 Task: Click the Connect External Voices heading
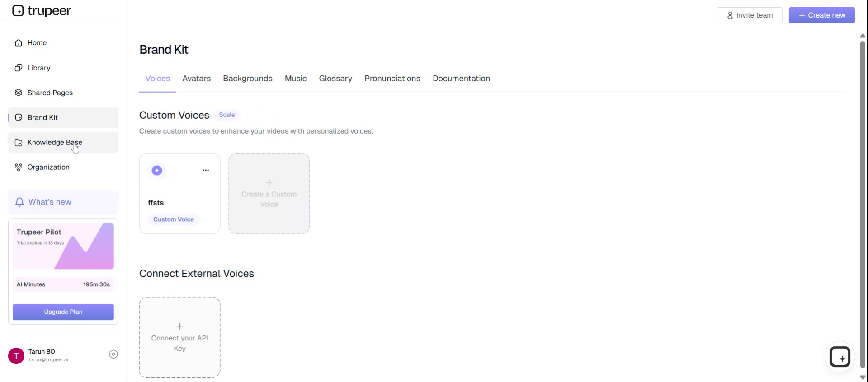pos(197,274)
